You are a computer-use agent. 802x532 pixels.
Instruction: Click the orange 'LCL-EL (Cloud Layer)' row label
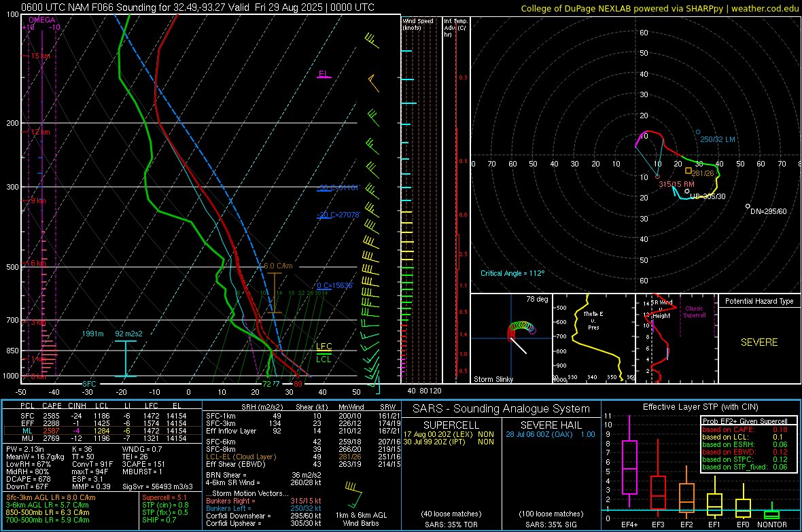coord(241,457)
